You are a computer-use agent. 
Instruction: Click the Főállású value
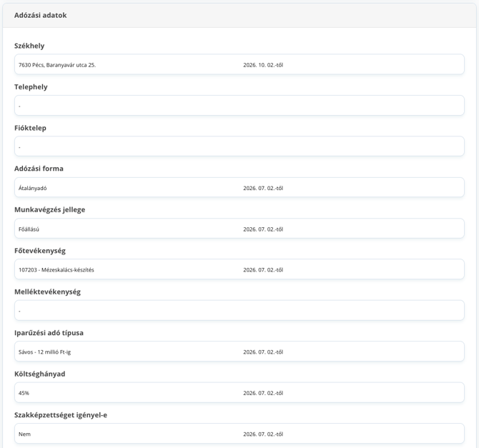click(29, 229)
